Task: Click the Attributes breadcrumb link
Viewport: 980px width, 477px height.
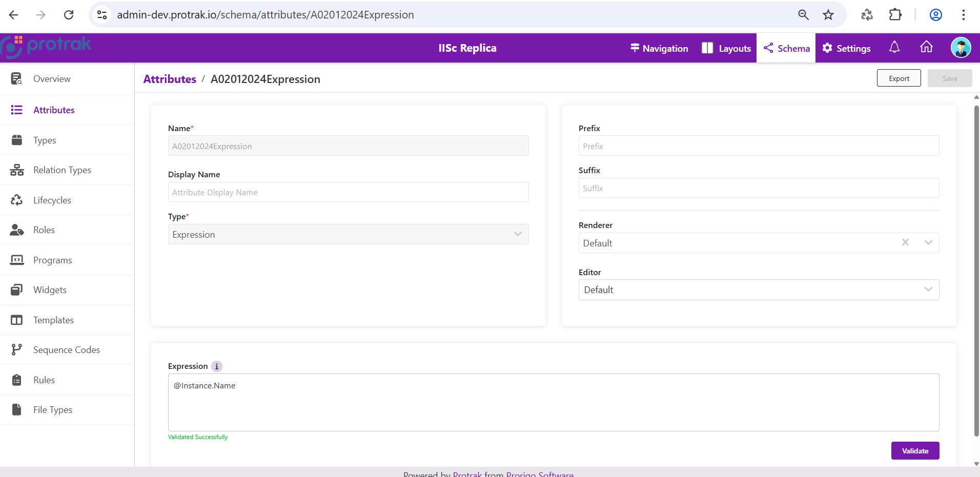Action: [170, 79]
